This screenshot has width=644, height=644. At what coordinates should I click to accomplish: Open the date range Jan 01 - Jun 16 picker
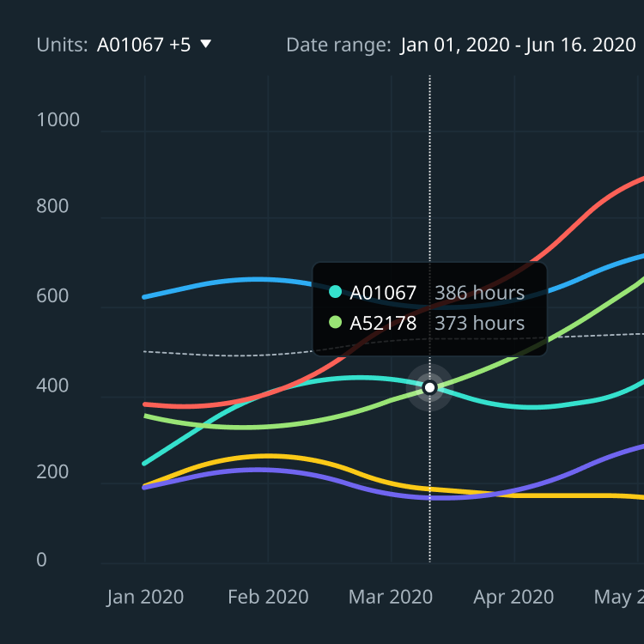tap(517, 45)
